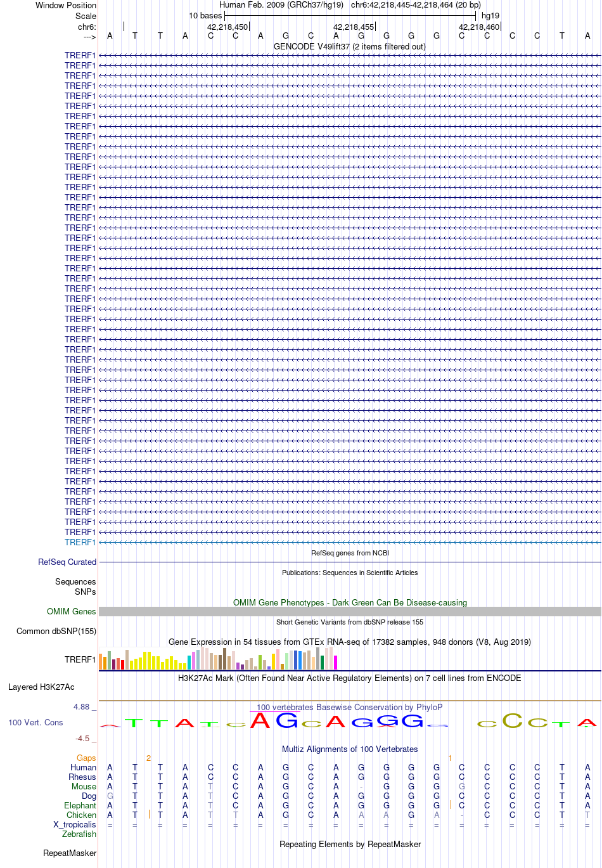
Task: Click the 100 Vert. Cons label
Action: click(x=35, y=722)
